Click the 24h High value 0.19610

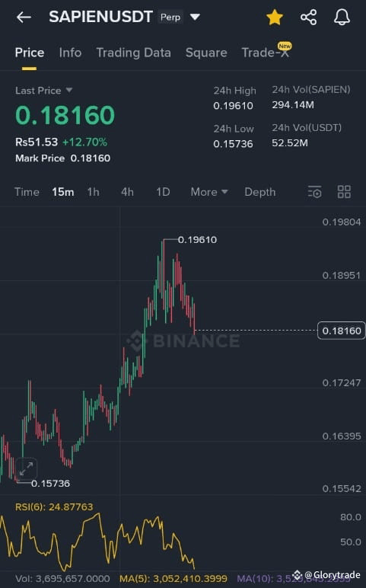point(233,106)
